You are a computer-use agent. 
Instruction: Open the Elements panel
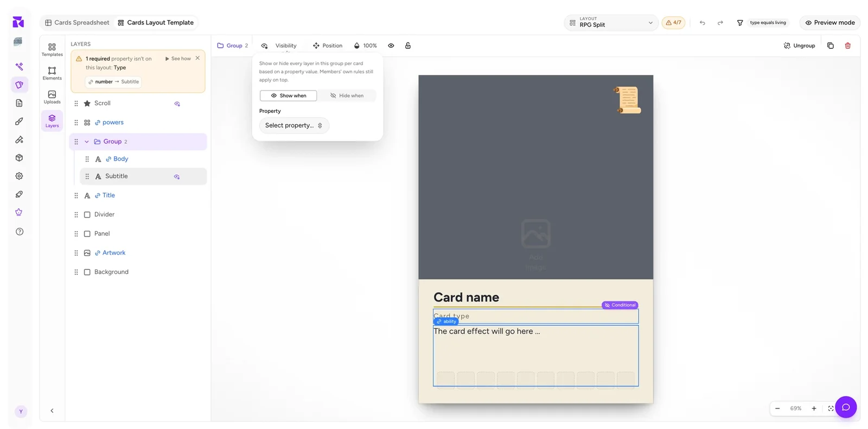click(52, 73)
